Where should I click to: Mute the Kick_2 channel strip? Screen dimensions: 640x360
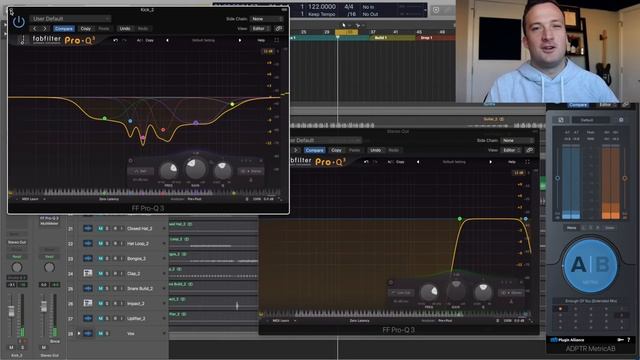(x=11, y=347)
